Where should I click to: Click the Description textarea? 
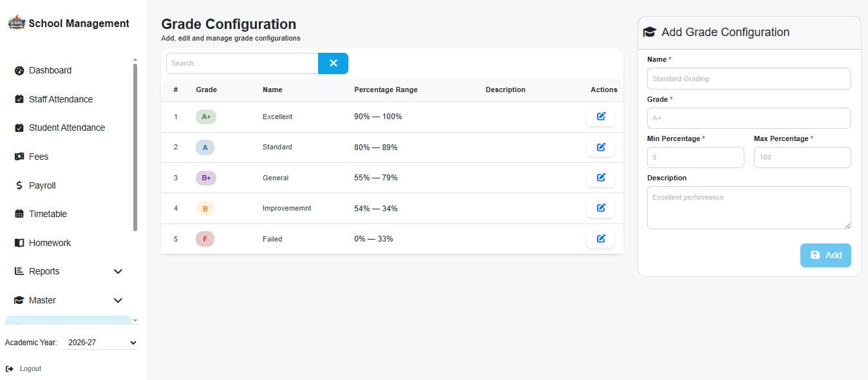coord(749,207)
